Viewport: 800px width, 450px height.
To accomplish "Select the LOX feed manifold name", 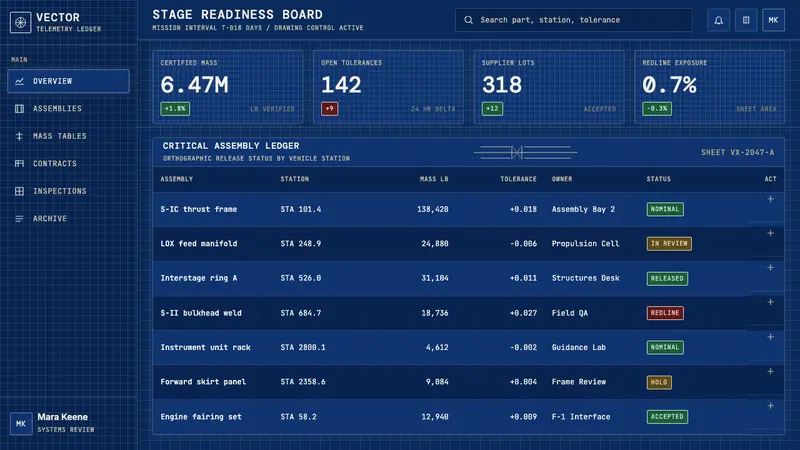I will coord(198,244).
